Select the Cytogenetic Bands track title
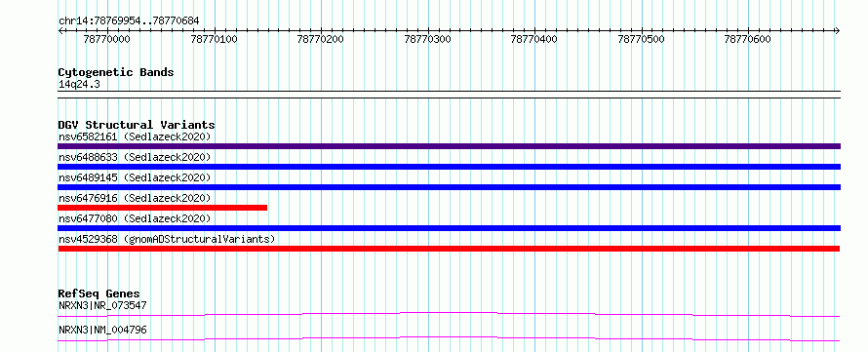This screenshot has width=868, height=352. tap(116, 72)
